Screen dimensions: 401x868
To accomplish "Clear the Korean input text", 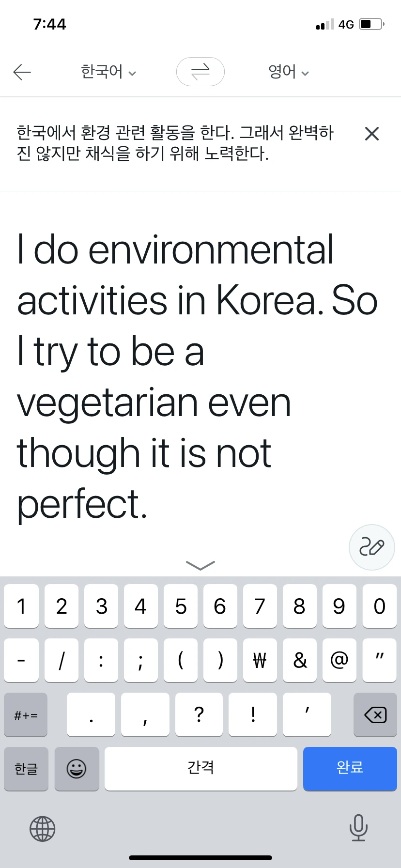I will [x=371, y=134].
